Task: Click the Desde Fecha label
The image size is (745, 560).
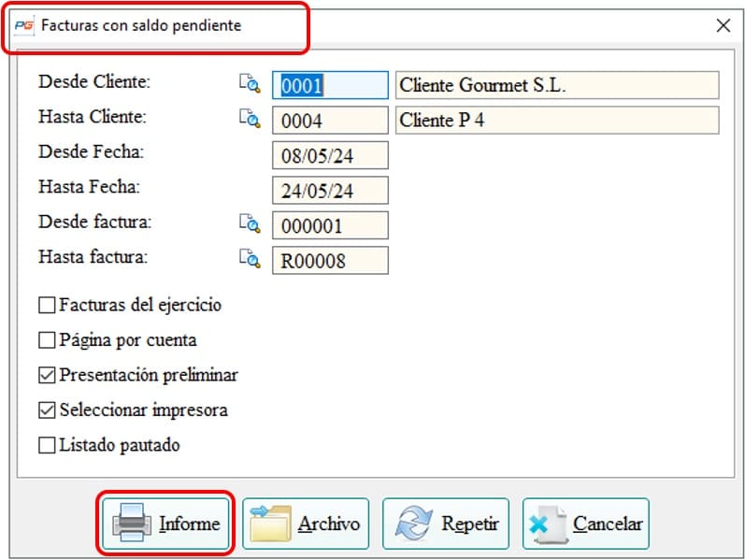Action: click(x=92, y=152)
